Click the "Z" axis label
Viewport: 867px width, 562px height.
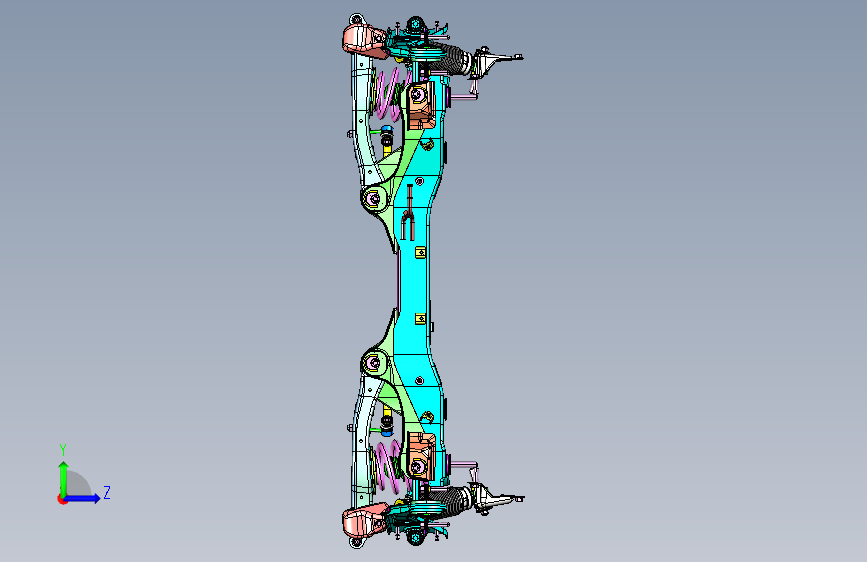click(x=107, y=492)
